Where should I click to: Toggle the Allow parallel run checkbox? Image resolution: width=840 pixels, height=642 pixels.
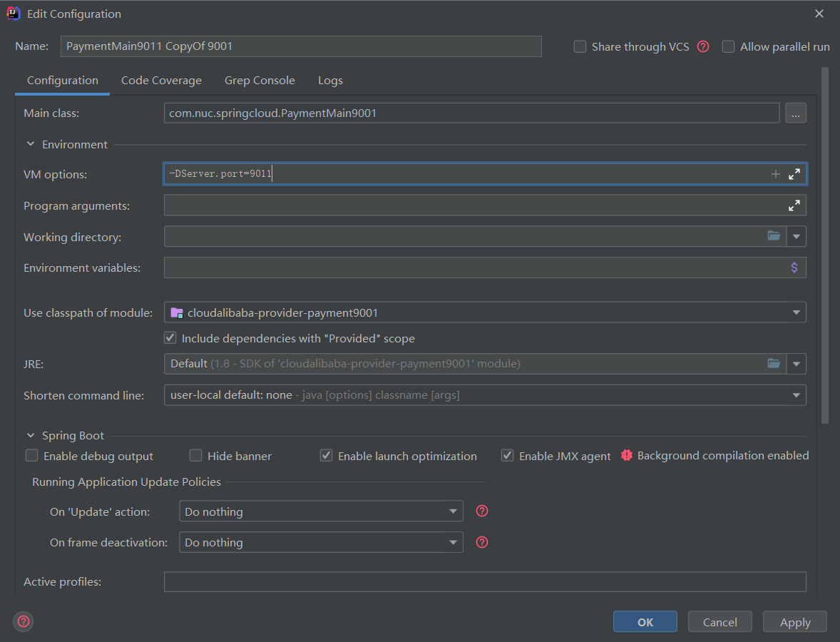pos(728,46)
